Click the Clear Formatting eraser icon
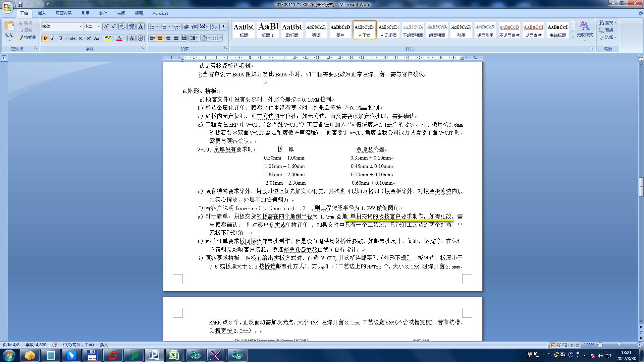Screen dimensions: 644x362 point(122,26)
